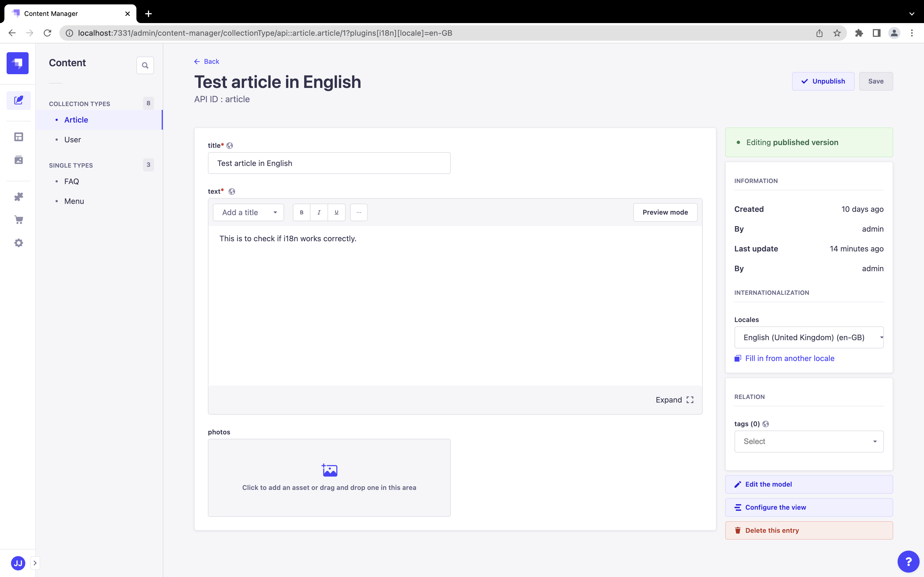Open Settings gear in left sidebar
Viewport: 924px width, 577px height.
click(18, 243)
